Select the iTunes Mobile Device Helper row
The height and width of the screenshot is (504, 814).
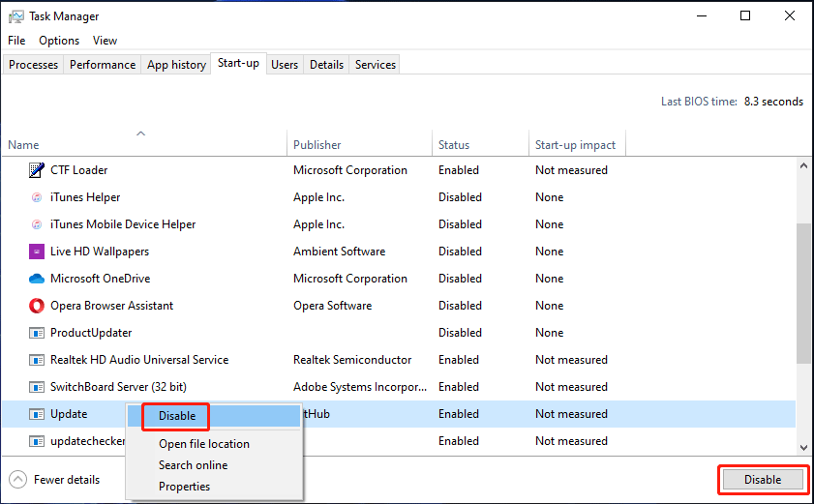coord(123,224)
